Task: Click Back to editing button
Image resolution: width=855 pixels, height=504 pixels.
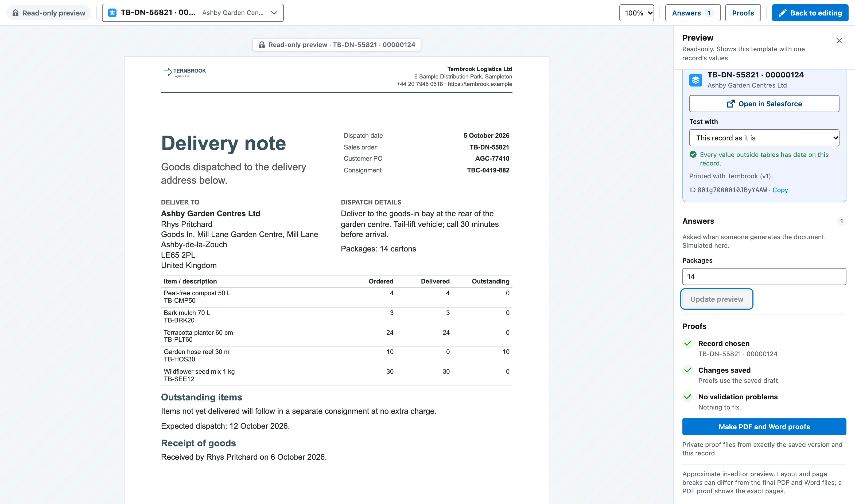Action: (x=810, y=13)
